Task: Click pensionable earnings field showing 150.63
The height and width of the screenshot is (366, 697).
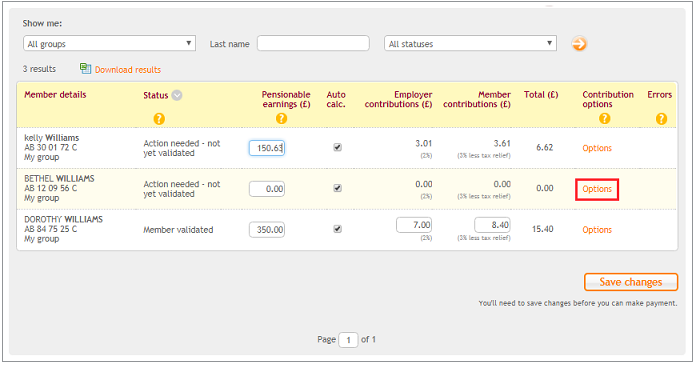Action: click(x=267, y=148)
